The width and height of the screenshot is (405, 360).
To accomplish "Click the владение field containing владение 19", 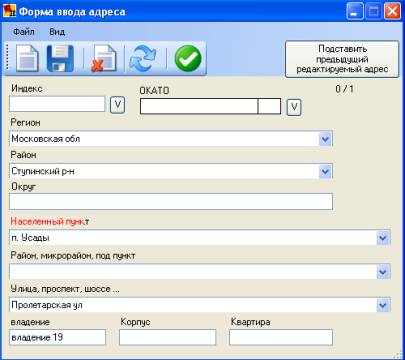I will [58, 337].
